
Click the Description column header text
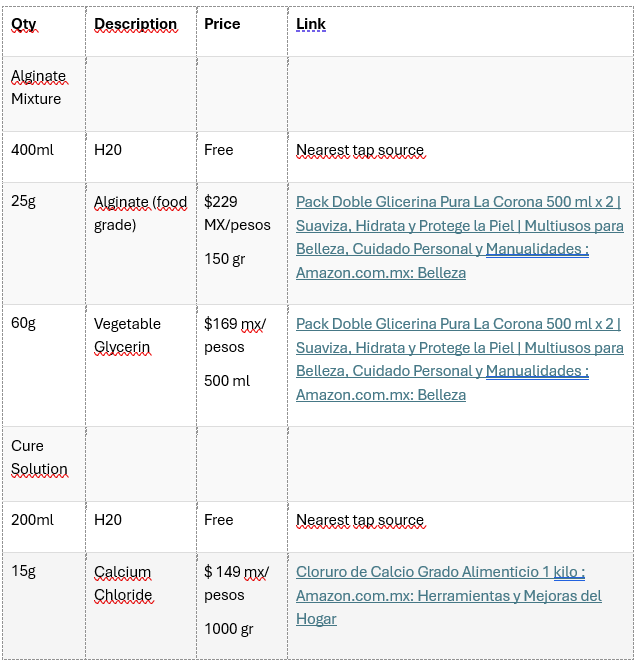pyautogui.click(x=135, y=25)
